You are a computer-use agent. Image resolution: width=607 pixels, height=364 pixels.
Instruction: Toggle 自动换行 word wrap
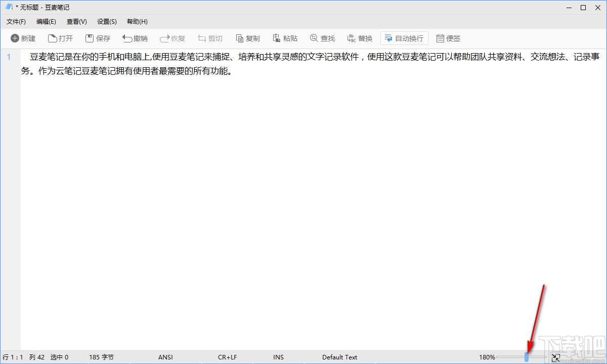(404, 38)
